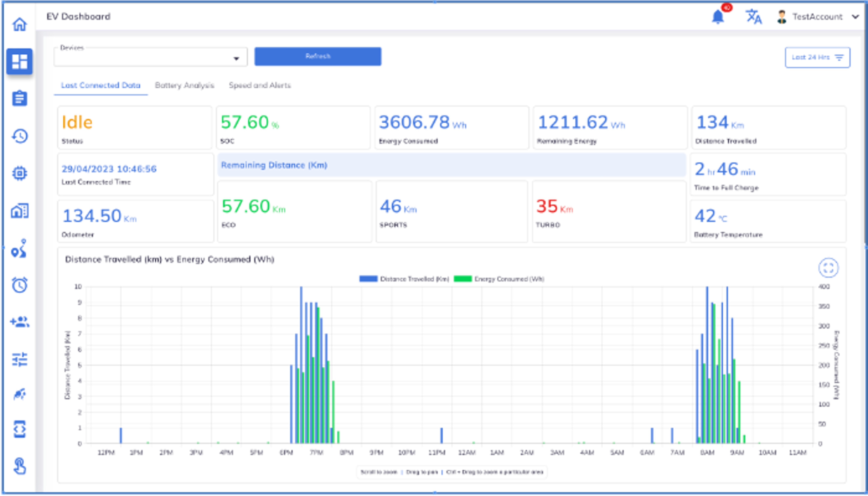
Task: Click the TestAccount name label
Action: [817, 17]
